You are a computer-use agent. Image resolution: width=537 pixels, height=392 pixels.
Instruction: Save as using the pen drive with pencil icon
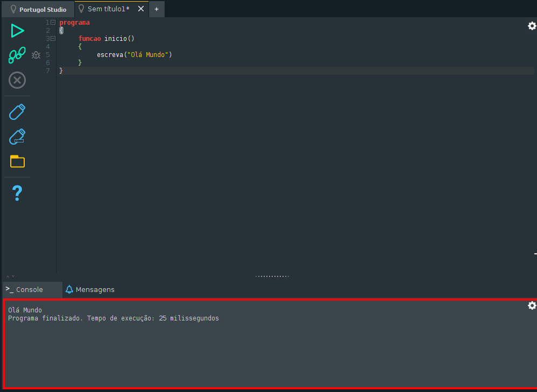point(17,137)
